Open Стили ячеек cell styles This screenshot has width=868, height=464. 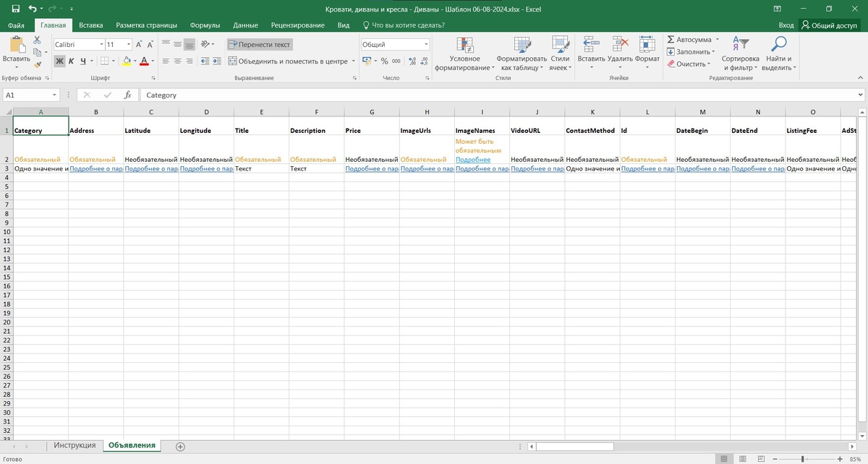[560, 53]
